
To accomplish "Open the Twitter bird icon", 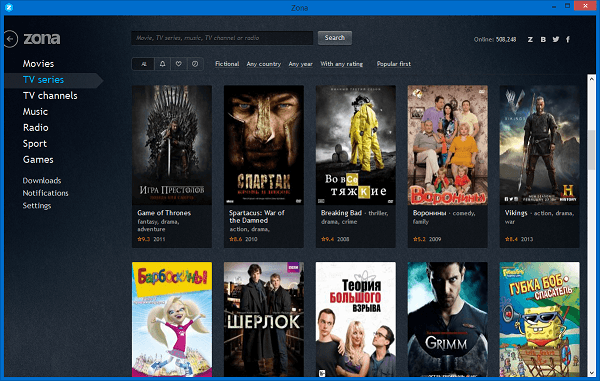I will (556, 39).
